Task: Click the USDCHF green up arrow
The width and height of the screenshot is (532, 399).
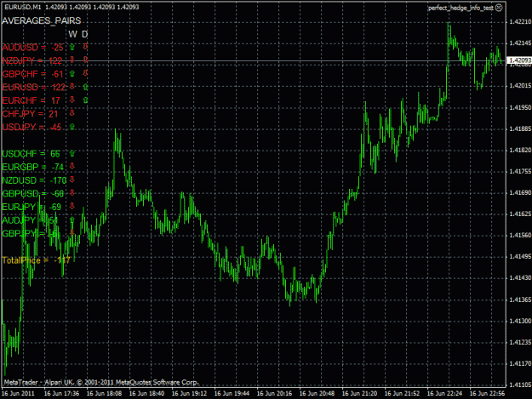Action: [72, 153]
